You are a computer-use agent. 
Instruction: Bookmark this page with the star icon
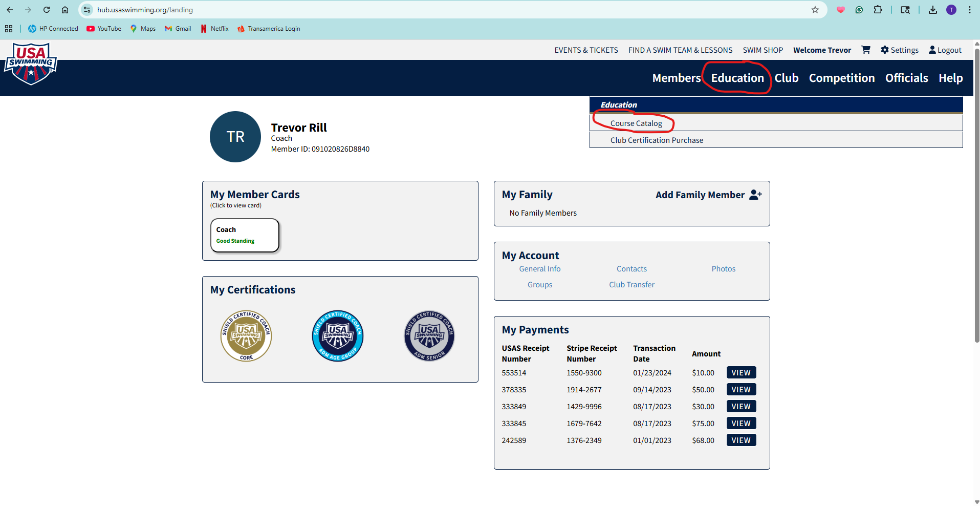(815, 10)
